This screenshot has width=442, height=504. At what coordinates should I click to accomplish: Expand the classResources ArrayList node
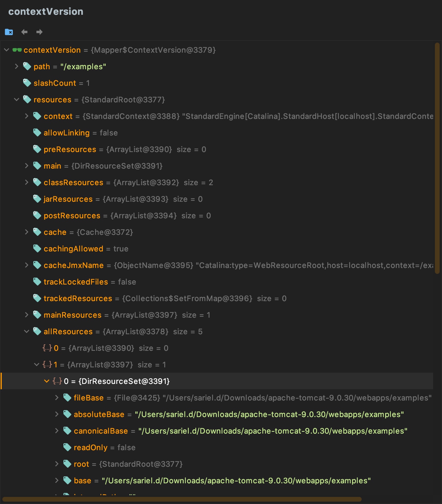[27, 182]
